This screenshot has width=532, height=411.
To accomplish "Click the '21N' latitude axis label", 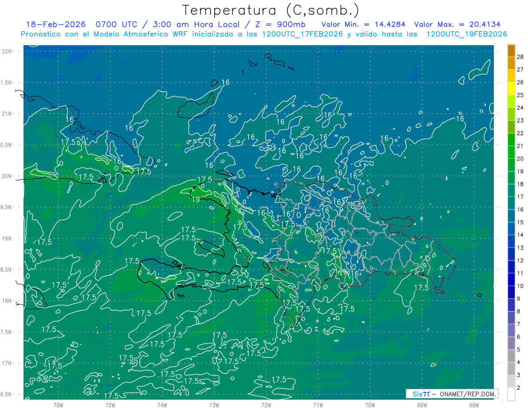I will click(7, 114).
